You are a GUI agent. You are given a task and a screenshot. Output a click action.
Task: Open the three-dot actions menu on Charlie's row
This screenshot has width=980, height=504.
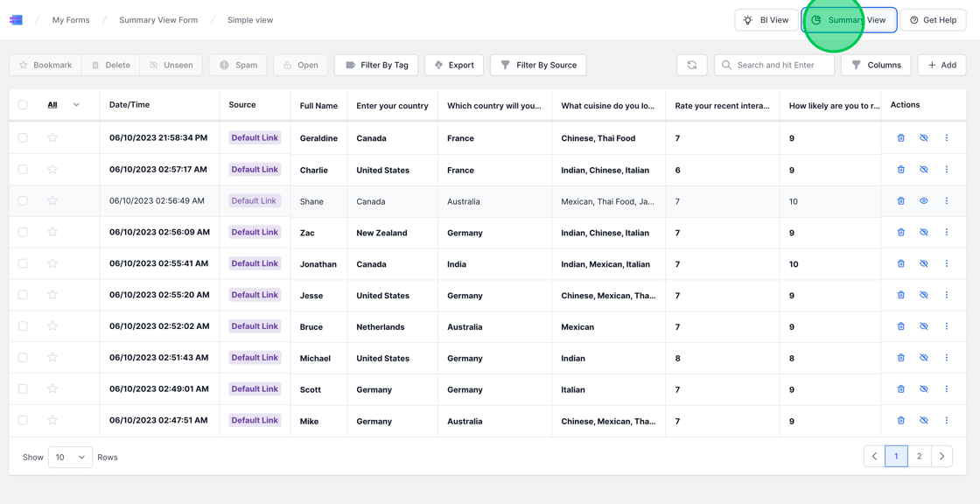[946, 169]
